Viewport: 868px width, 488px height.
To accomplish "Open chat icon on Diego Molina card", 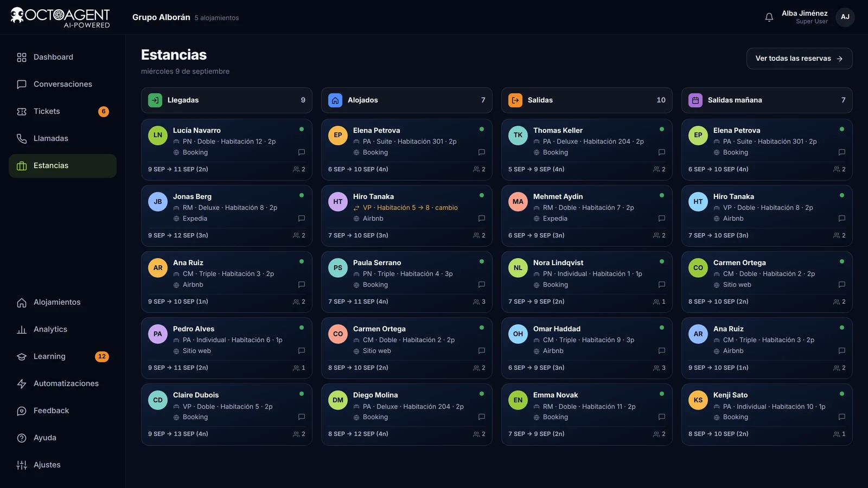I will point(482,417).
